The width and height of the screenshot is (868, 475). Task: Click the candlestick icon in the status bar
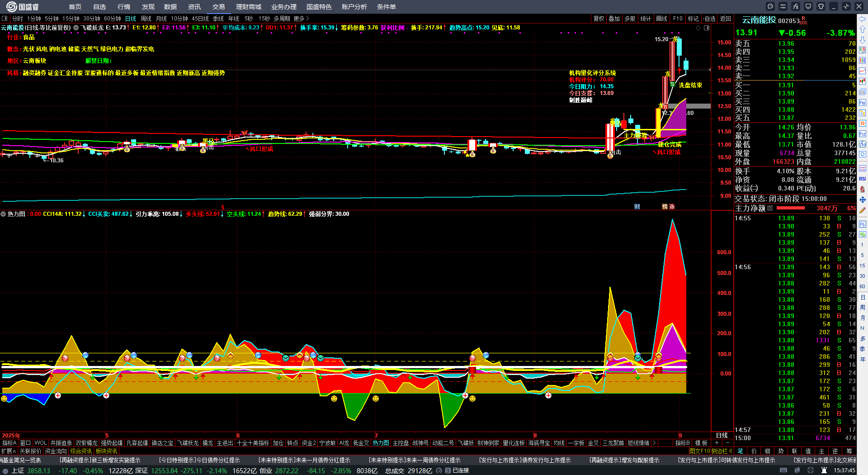[797, 470]
